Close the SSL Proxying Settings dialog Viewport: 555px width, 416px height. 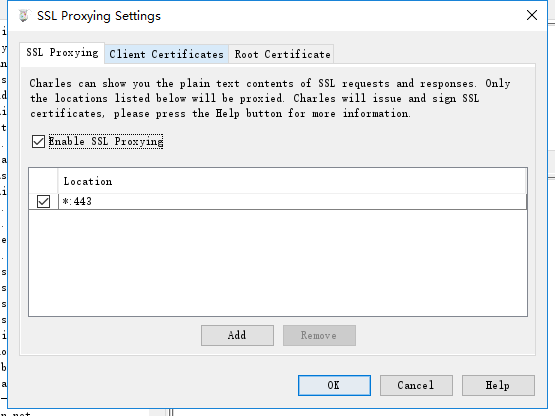click(532, 15)
